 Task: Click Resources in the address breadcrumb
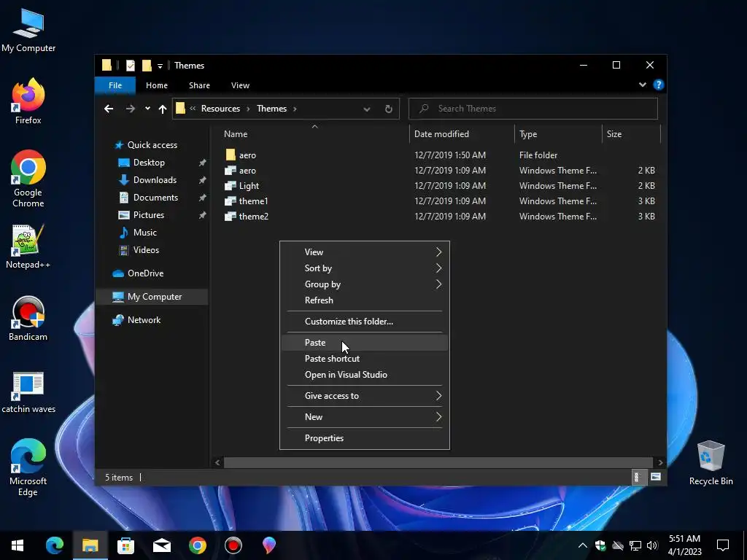click(220, 109)
